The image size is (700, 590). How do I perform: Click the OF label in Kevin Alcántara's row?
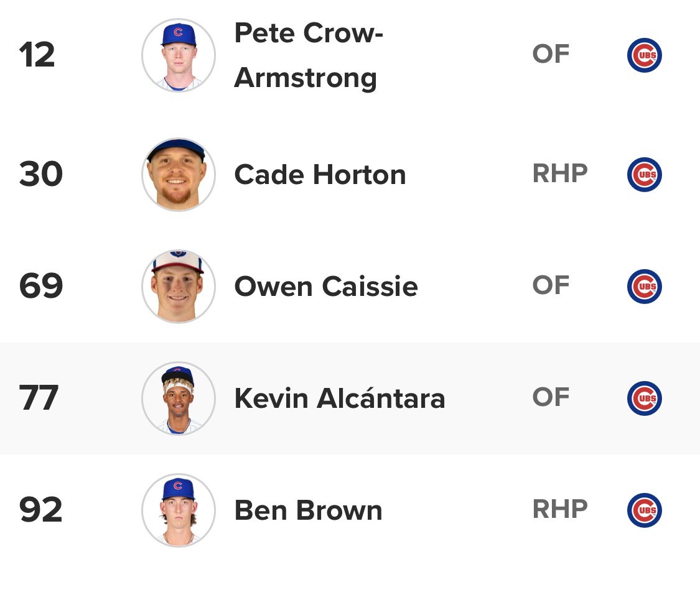(551, 398)
